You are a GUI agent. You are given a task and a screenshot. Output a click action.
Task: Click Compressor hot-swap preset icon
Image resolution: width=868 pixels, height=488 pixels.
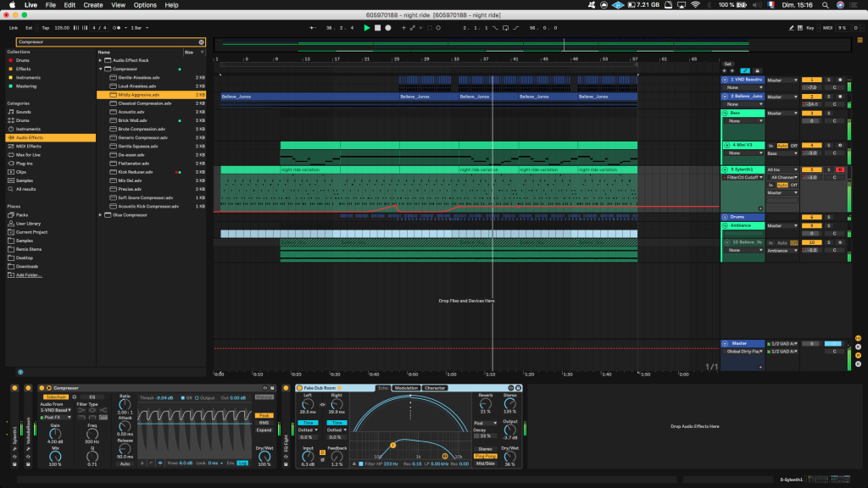[x=265, y=388]
